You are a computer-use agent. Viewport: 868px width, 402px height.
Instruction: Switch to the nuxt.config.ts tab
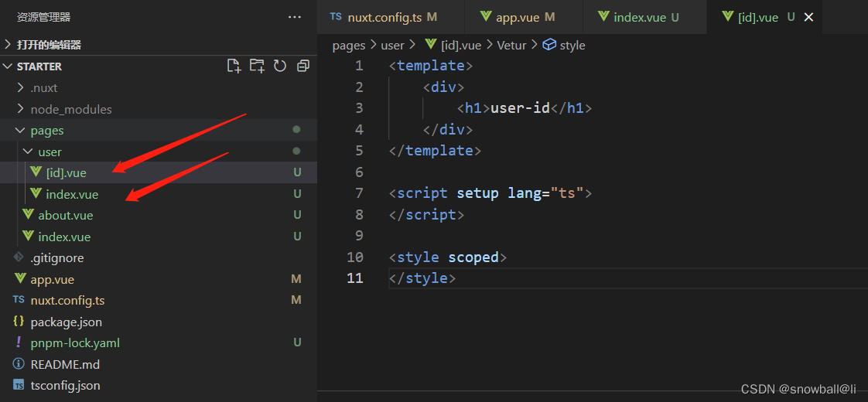pos(384,17)
